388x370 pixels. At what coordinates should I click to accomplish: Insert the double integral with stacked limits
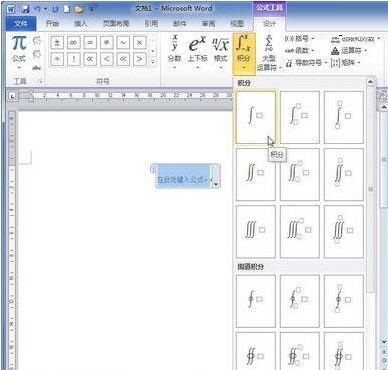click(344, 174)
